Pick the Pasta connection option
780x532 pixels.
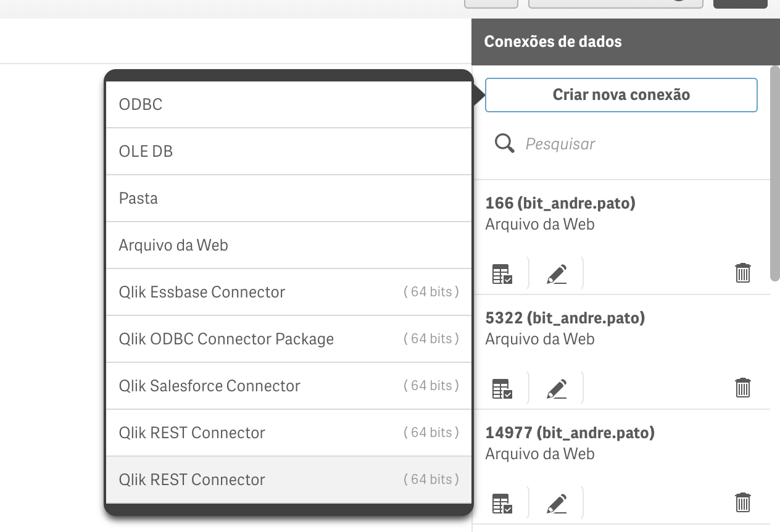(289, 198)
